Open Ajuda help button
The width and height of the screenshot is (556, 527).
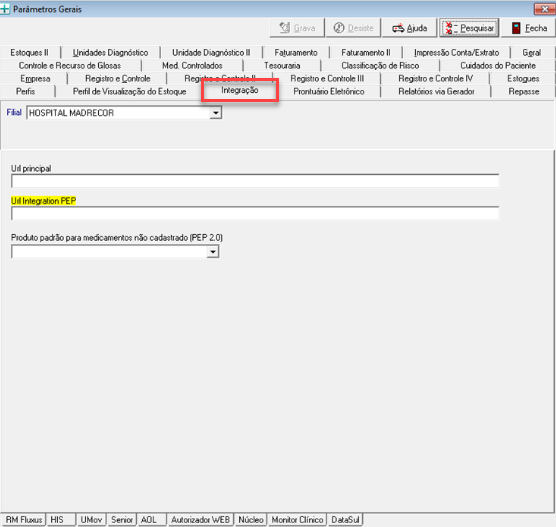pyautogui.click(x=410, y=28)
